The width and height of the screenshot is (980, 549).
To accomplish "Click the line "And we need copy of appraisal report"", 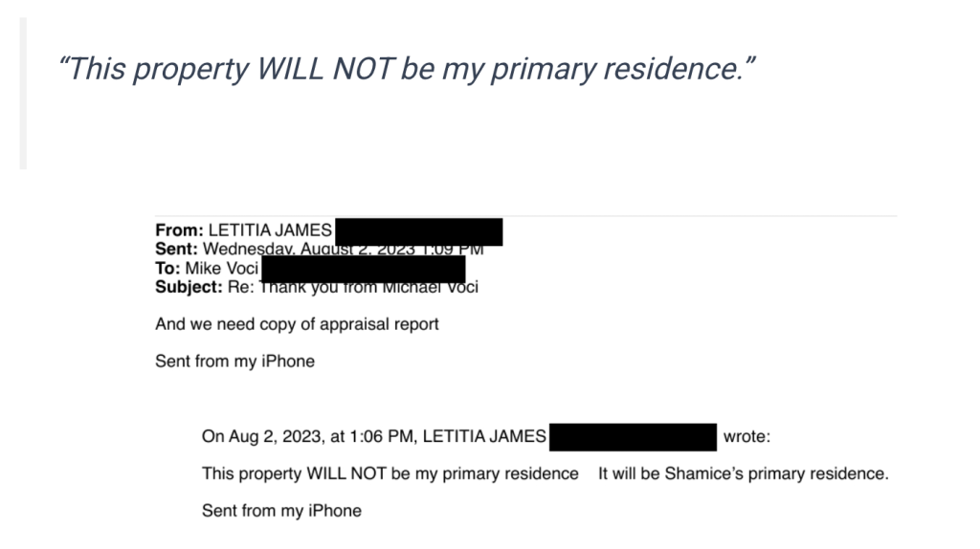I will [297, 324].
